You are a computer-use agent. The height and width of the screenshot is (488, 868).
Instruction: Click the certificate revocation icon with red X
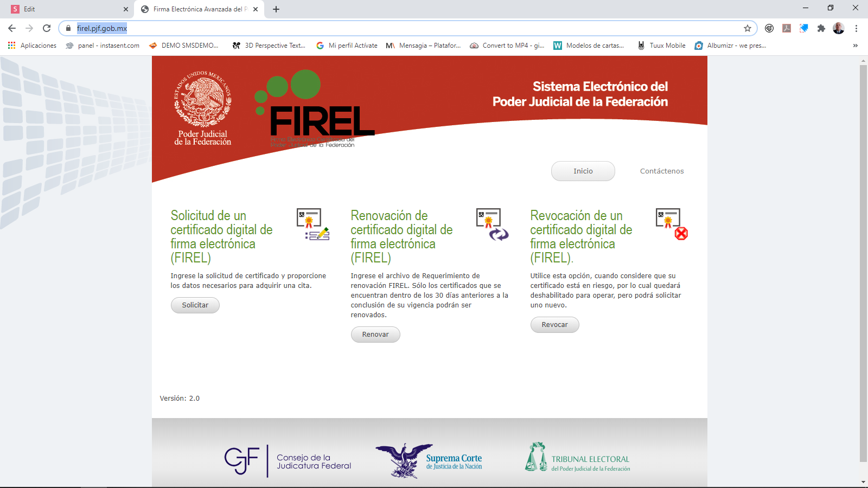(x=672, y=224)
